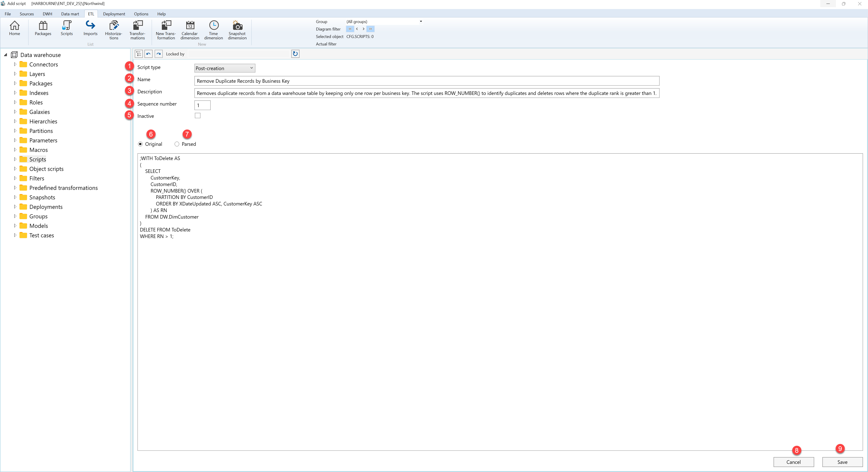Click diagram filter last (double right) arrow
The height and width of the screenshot is (472, 868).
[370, 29]
